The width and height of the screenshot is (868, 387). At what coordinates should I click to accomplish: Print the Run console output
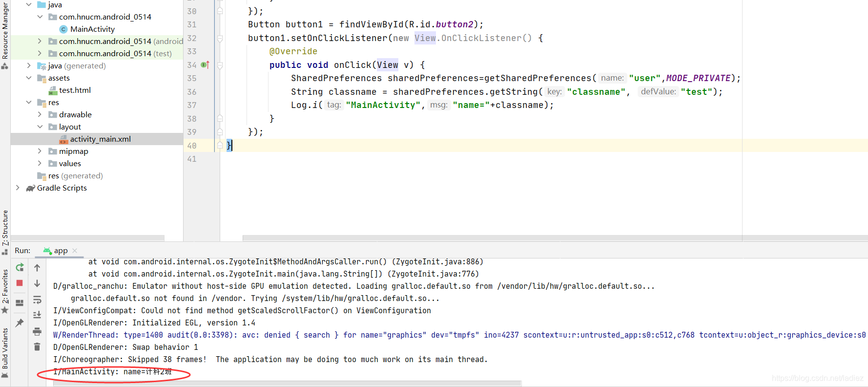pos(37,331)
